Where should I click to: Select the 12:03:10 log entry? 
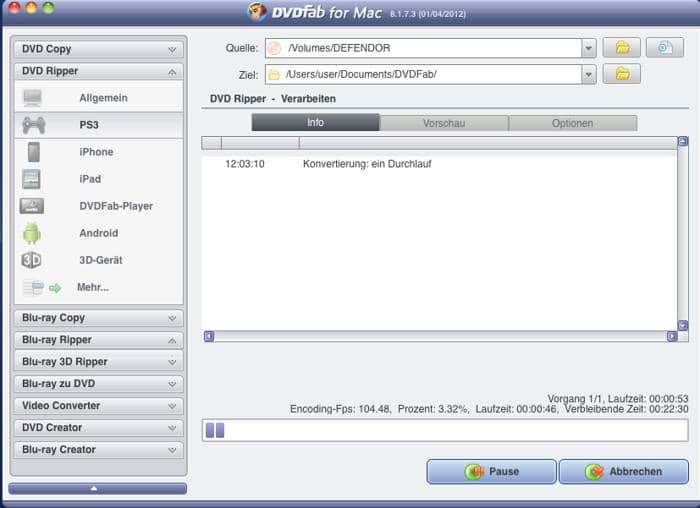click(439, 164)
